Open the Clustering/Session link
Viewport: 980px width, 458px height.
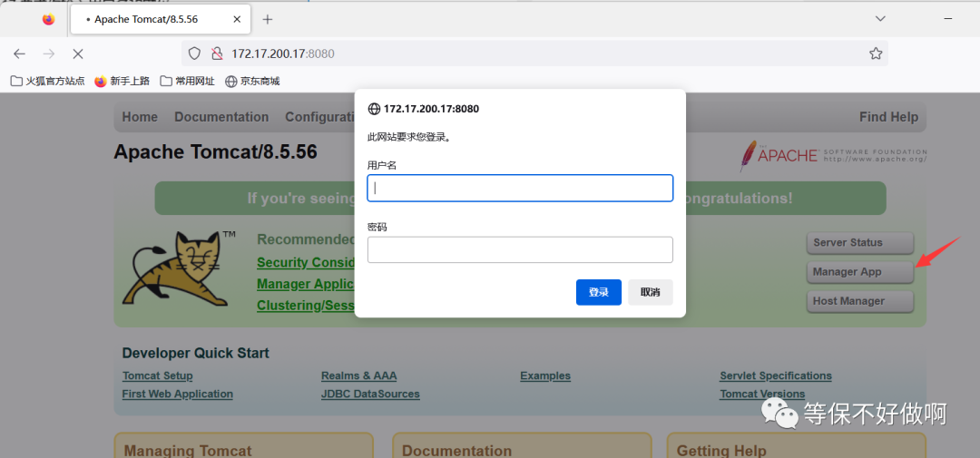click(x=306, y=306)
